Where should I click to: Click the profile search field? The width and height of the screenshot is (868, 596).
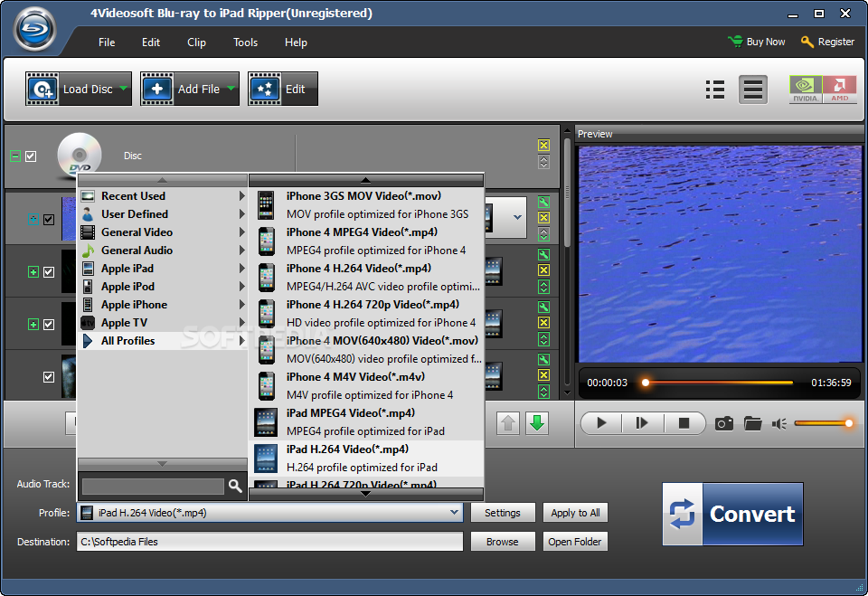[153, 487]
